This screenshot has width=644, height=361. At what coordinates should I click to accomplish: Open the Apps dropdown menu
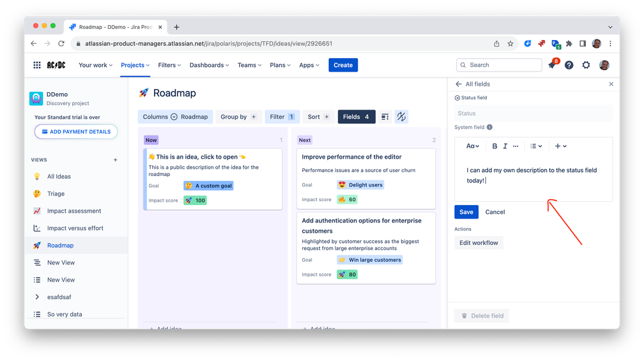tap(309, 65)
